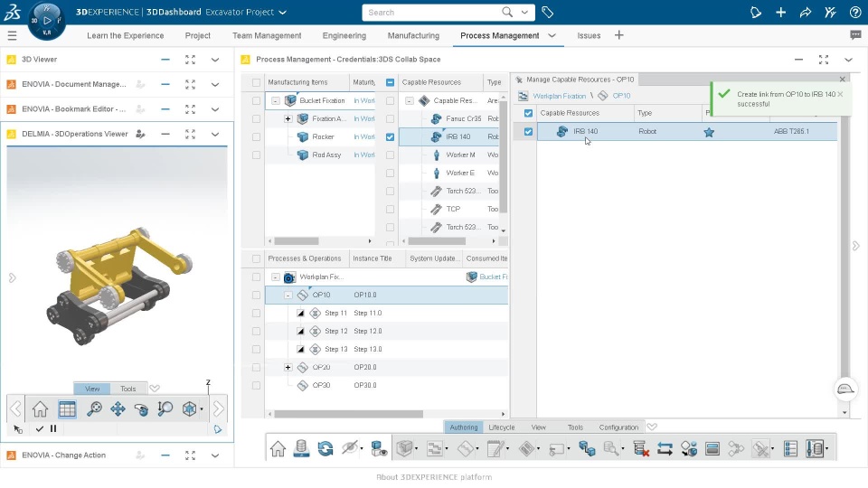Expand the search options dropdown arrow

[x=524, y=12]
